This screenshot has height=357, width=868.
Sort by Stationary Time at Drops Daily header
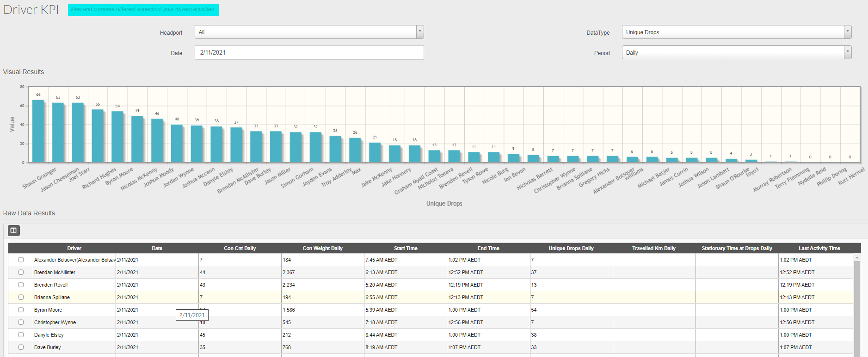pyautogui.click(x=737, y=248)
